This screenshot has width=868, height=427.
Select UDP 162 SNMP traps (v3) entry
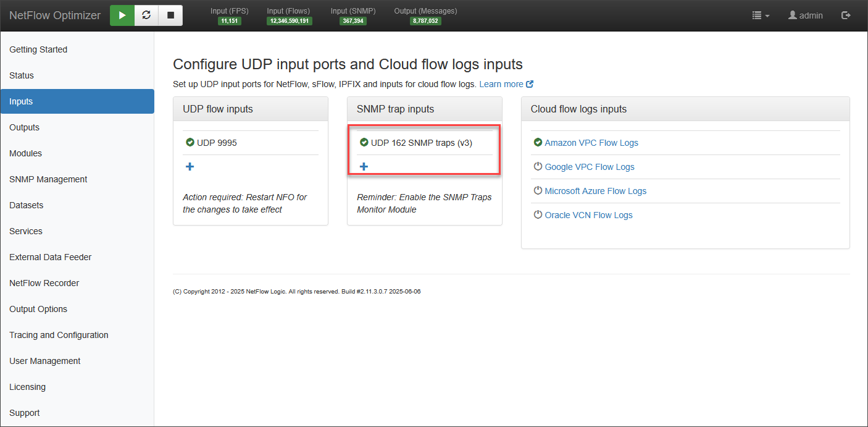click(x=422, y=143)
